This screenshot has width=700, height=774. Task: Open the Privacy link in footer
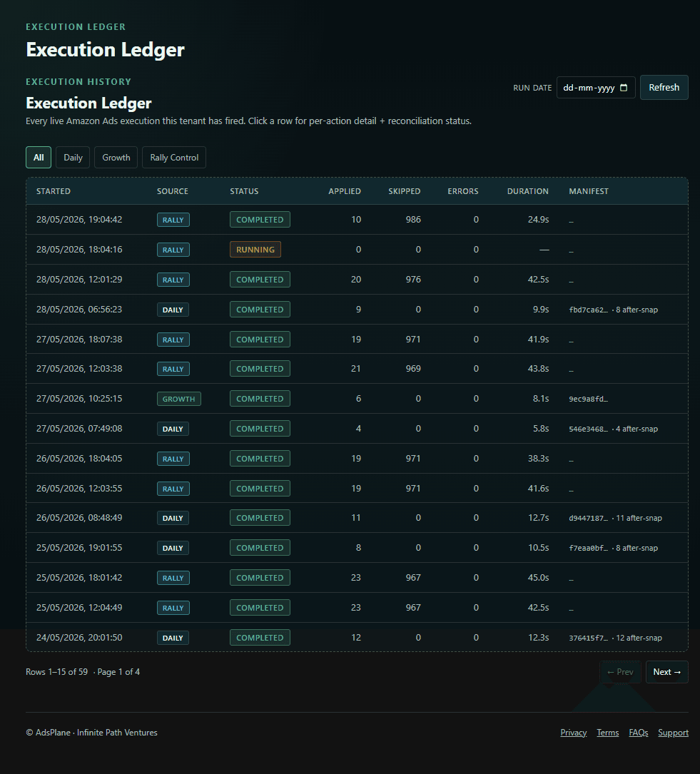pyautogui.click(x=574, y=733)
